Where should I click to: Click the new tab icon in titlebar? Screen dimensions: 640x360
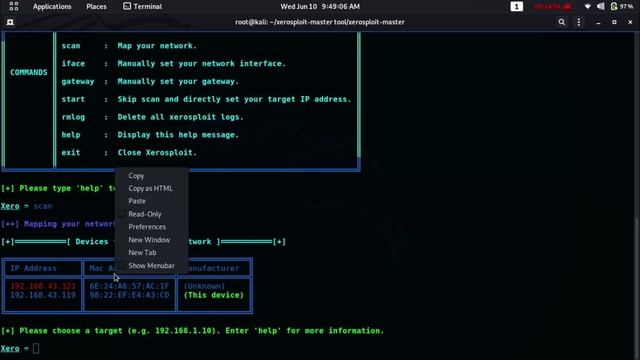[10, 22]
